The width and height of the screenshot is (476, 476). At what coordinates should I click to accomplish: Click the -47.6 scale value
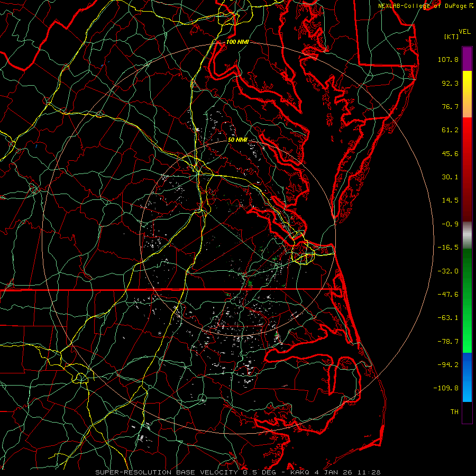click(x=448, y=295)
